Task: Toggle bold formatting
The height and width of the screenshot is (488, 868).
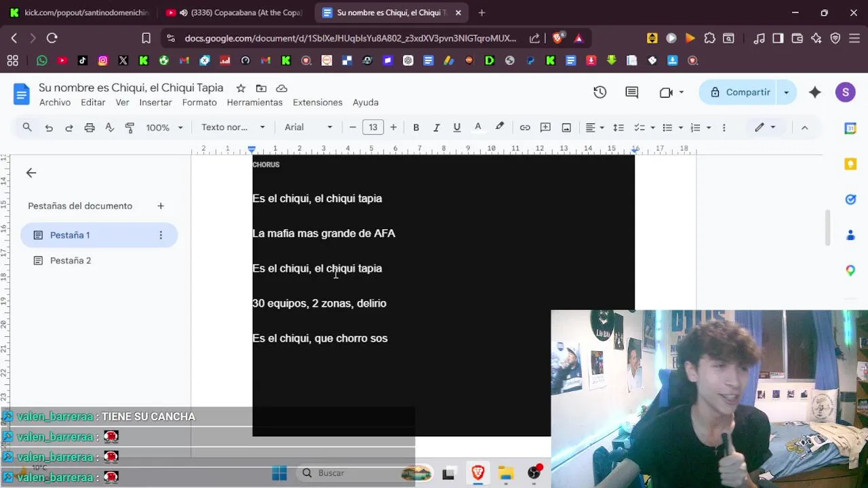Action: 416,127
